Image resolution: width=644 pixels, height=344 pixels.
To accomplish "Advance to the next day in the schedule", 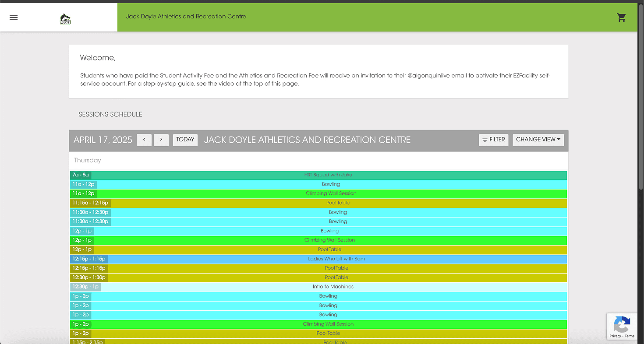I will [x=161, y=140].
